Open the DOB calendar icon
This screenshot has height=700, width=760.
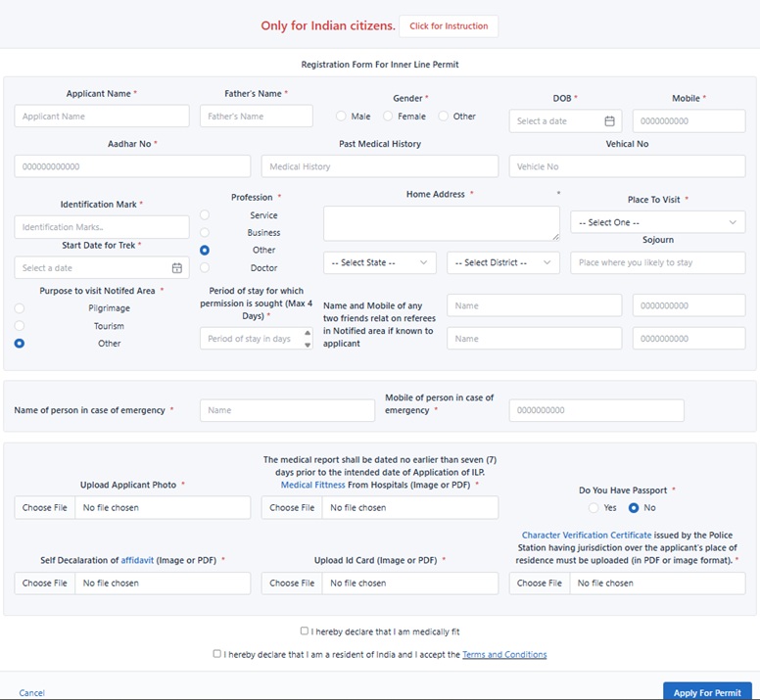pyautogui.click(x=609, y=121)
